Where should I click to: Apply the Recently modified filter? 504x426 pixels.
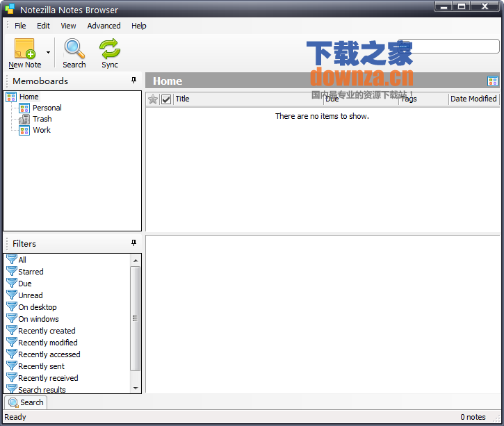(47, 343)
